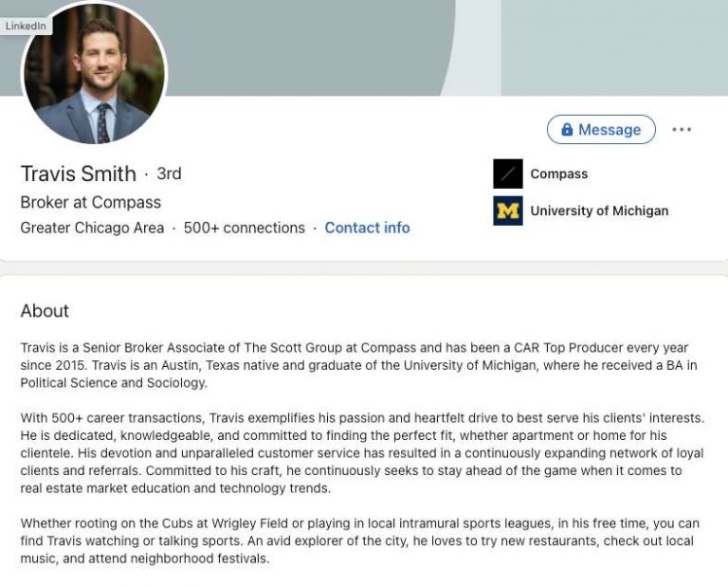Viewport: 728px width, 586px height.
Task: Click the Broker at Compass headline
Action: pyautogui.click(x=91, y=202)
